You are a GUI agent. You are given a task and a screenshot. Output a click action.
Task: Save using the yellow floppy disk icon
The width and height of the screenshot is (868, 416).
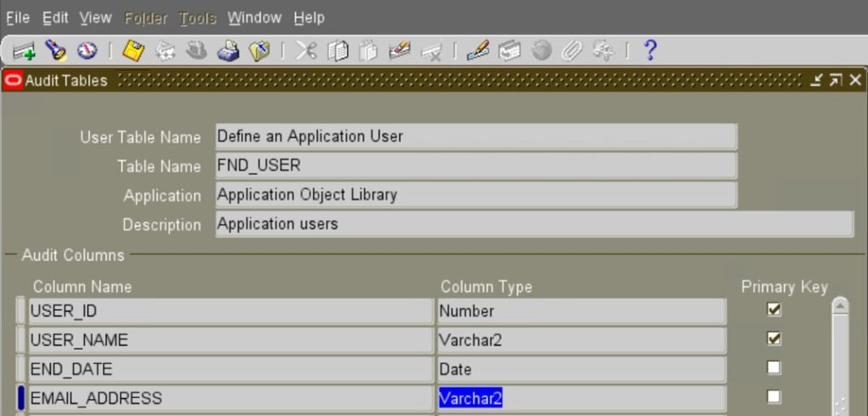click(x=133, y=51)
